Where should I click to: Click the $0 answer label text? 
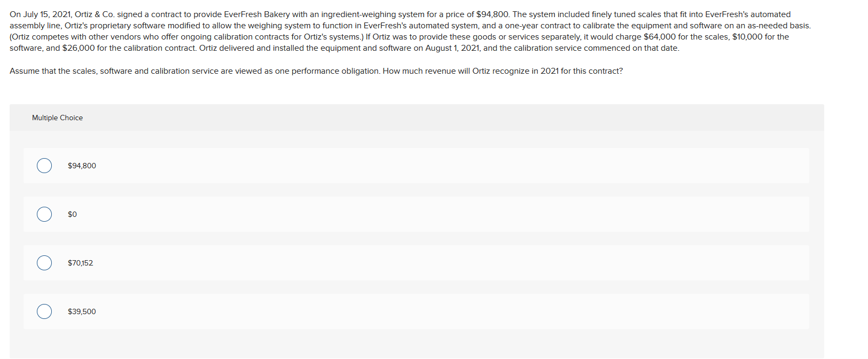pyautogui.click(x=72, y=214)
